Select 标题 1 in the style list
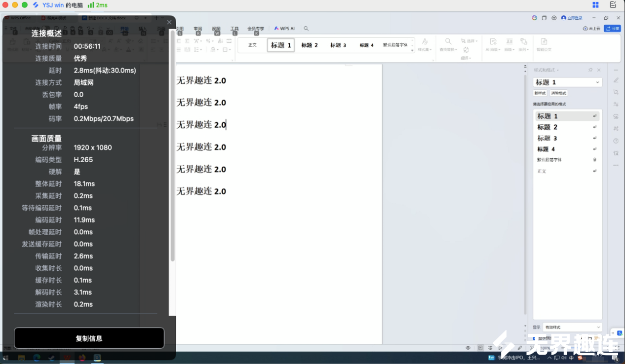Screen dimensions: 625x364 pos(567,116)
